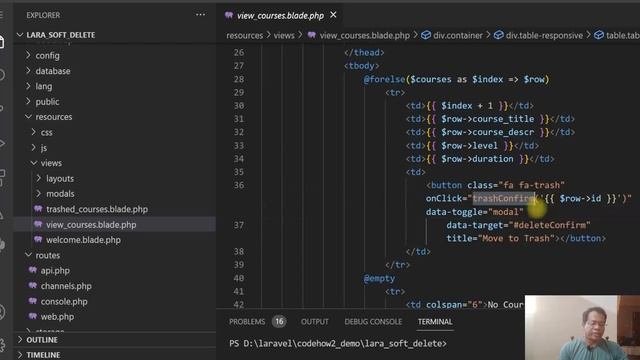640x360 pixels.
Task: Click the views breadcrumb segment
Action: pyautogui.click(x=284, y=36)
